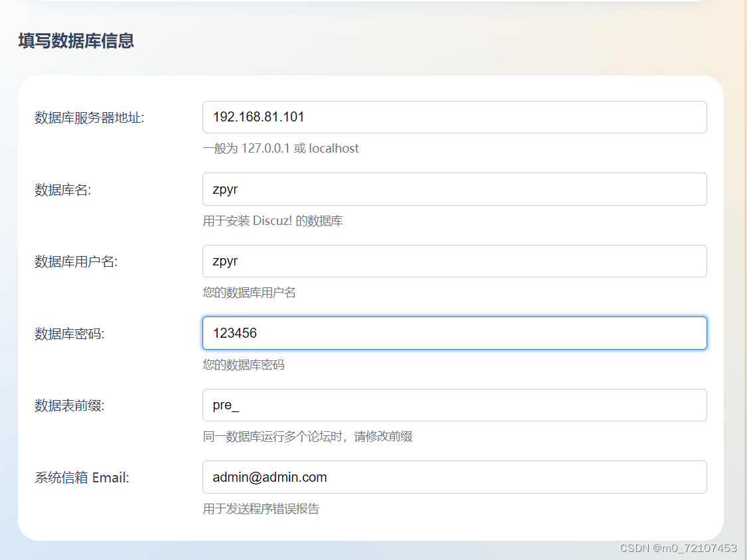Select the database password field containing 123456
This screenshot has height=560, width=747.
click(x=454, y=333)
